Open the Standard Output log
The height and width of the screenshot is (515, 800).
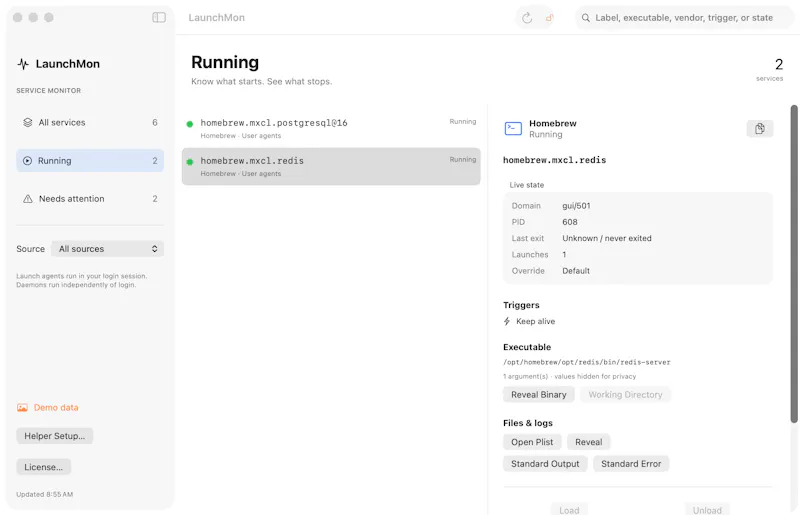[545, 463]
